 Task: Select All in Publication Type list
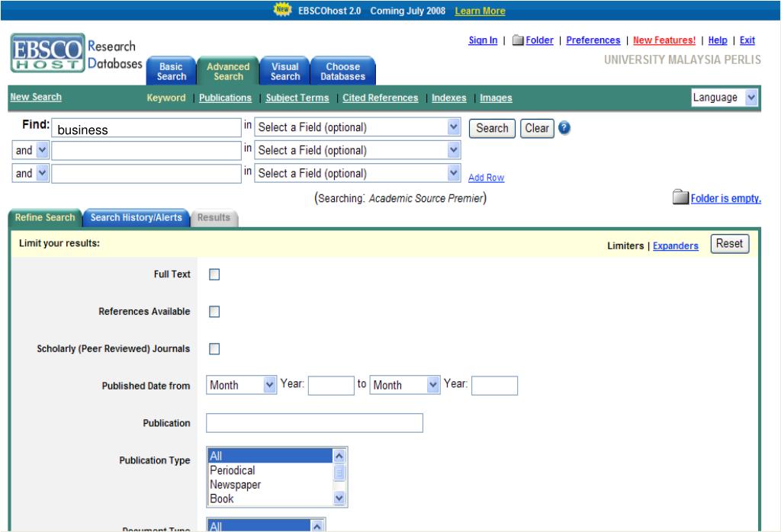click(x=270, y=456)
